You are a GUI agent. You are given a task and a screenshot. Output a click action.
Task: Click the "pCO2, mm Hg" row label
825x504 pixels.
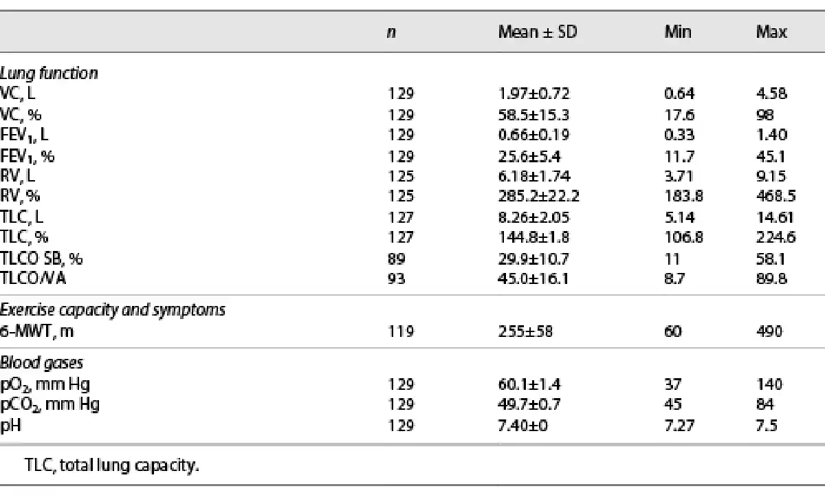pyautogui.click(x=49, y=404)
